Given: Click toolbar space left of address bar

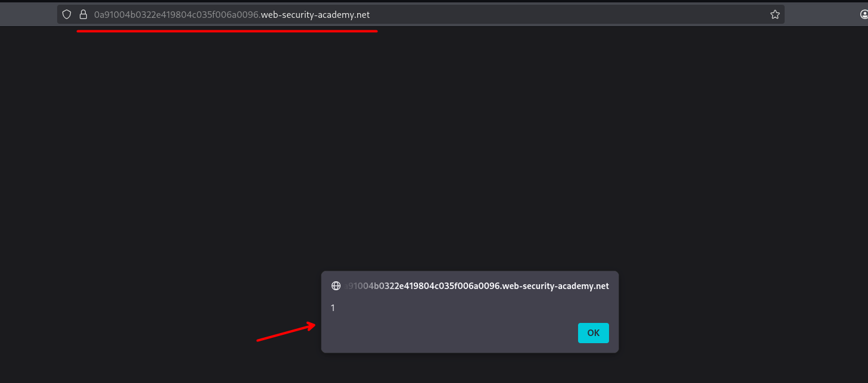Looking at the screenshot, I should click(29, 15).
